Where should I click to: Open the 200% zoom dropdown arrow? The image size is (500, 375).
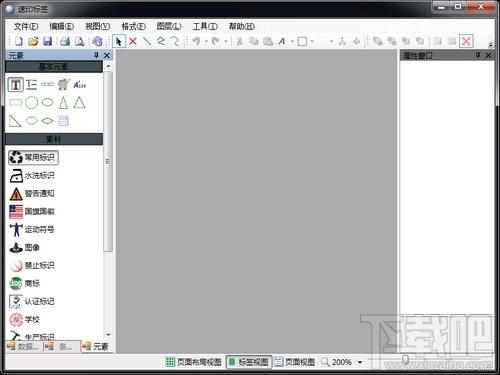tap(360, 362)
